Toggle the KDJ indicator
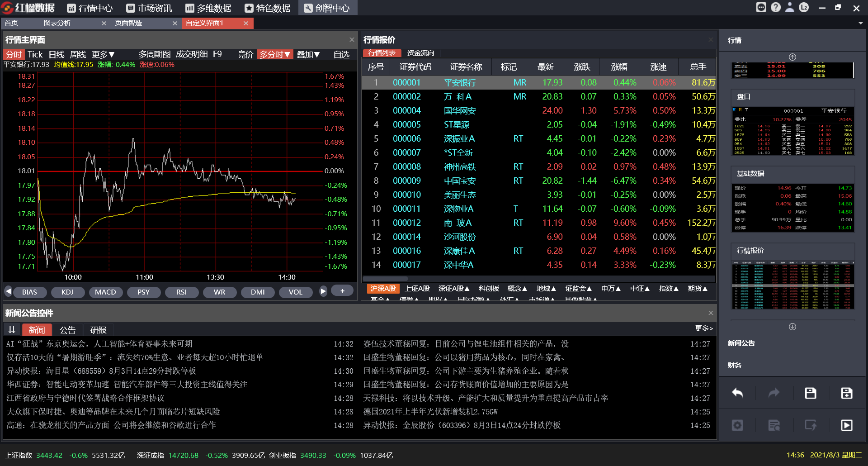 [x=67, y=292]
